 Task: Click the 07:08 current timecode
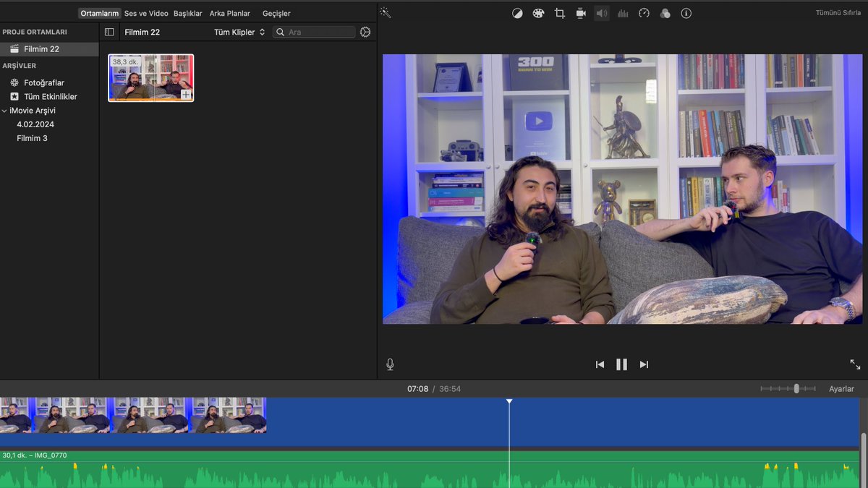(417, 389)
